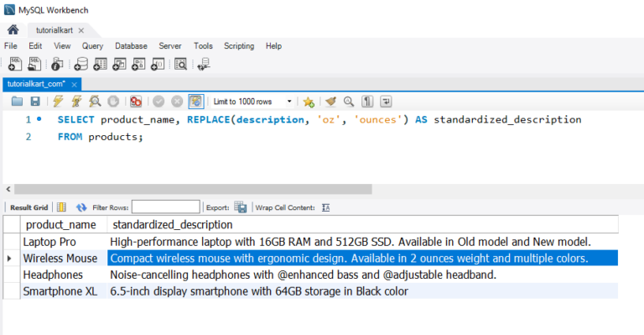This screenshot has height=335, width=644.
Task: Open SQL script file folder icon
Action: (x=17, y=101)
